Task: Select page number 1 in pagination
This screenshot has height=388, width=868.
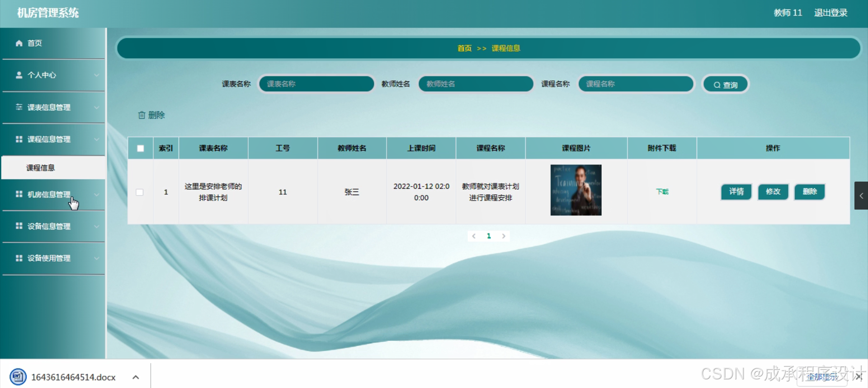Action: (x=489, y=236)
